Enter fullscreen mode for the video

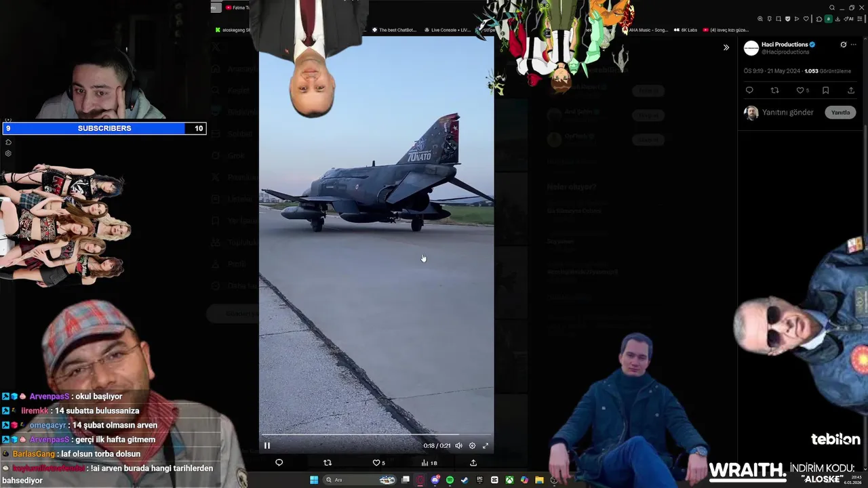(x=486, y=445)
